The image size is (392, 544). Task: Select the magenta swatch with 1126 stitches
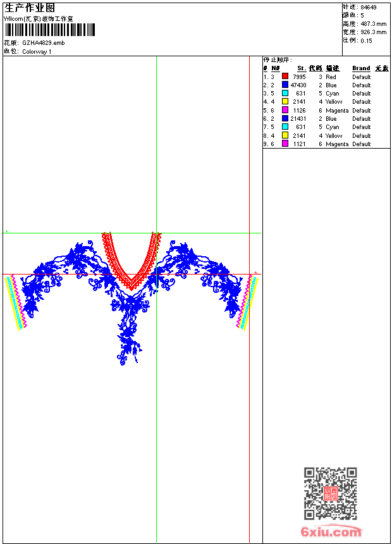(285, 110)
